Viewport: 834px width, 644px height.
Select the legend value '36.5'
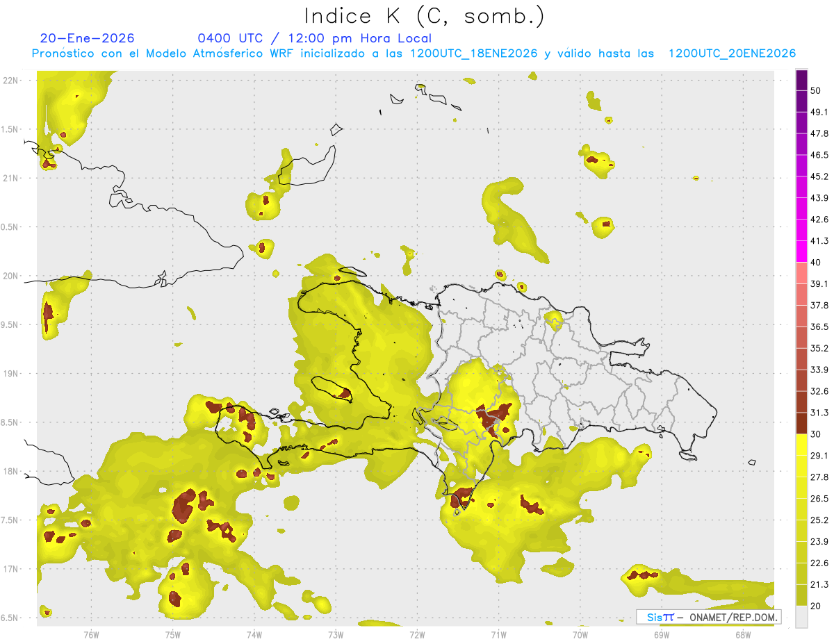point(819,327)
